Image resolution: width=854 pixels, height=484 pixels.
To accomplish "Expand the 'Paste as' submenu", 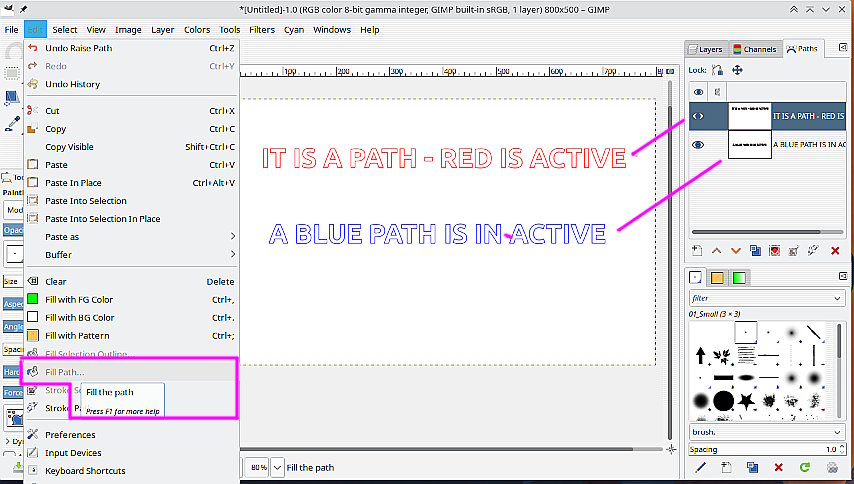I will point(132,237).
